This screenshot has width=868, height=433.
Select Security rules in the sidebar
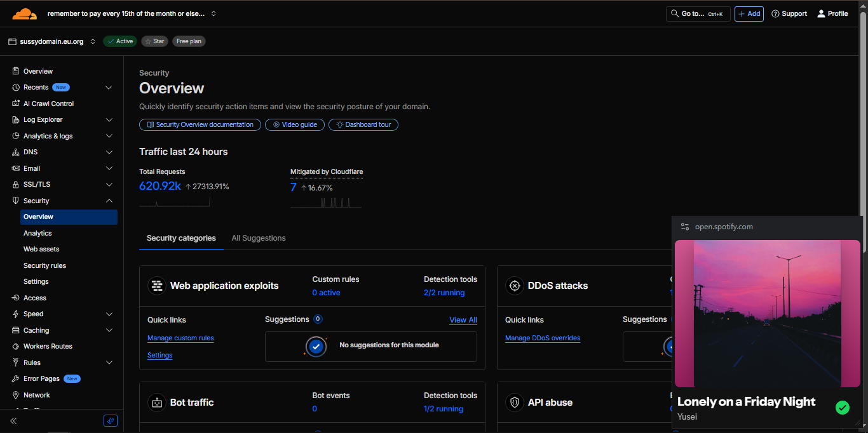[x=44, y=265]
